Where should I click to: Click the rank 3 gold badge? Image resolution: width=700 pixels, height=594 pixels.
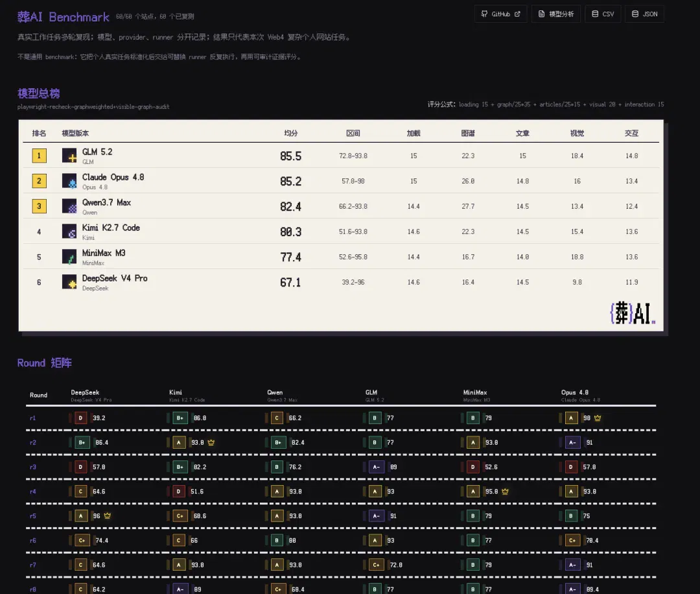[40, 206]
